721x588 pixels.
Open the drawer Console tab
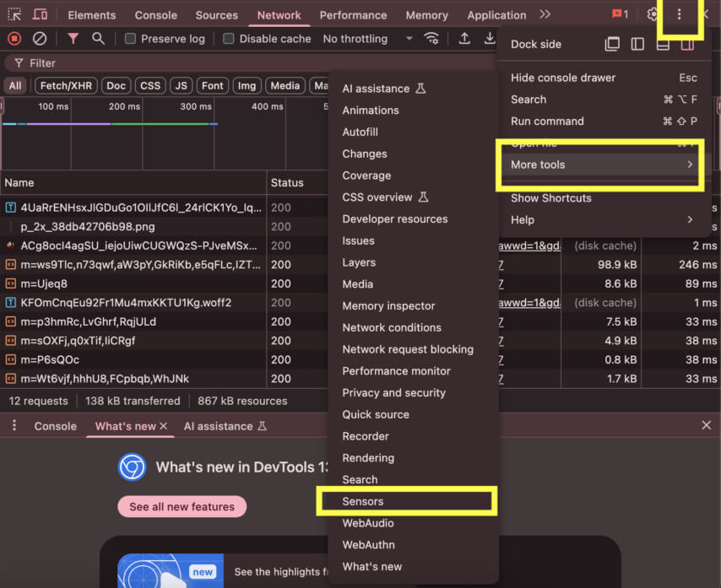click(55, 426)
